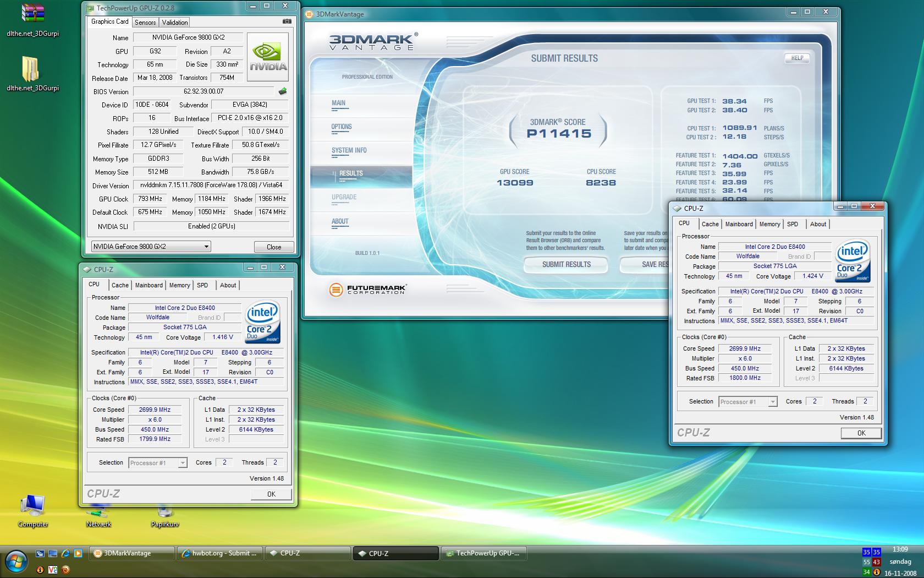Viewport: 924px width, 578px height.
Task: Open the Cache tab in left CPU-Z
Action: coord(120,285)
